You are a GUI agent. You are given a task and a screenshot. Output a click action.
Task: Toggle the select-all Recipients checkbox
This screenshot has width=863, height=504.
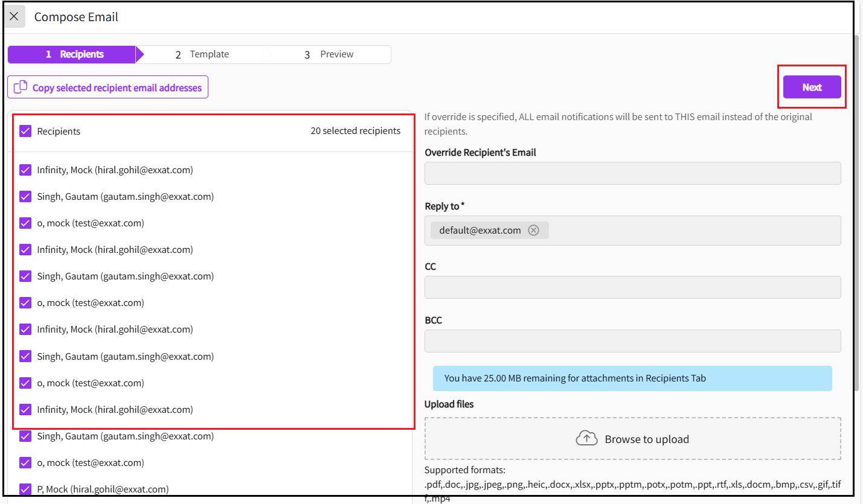[x=25, y=131]
